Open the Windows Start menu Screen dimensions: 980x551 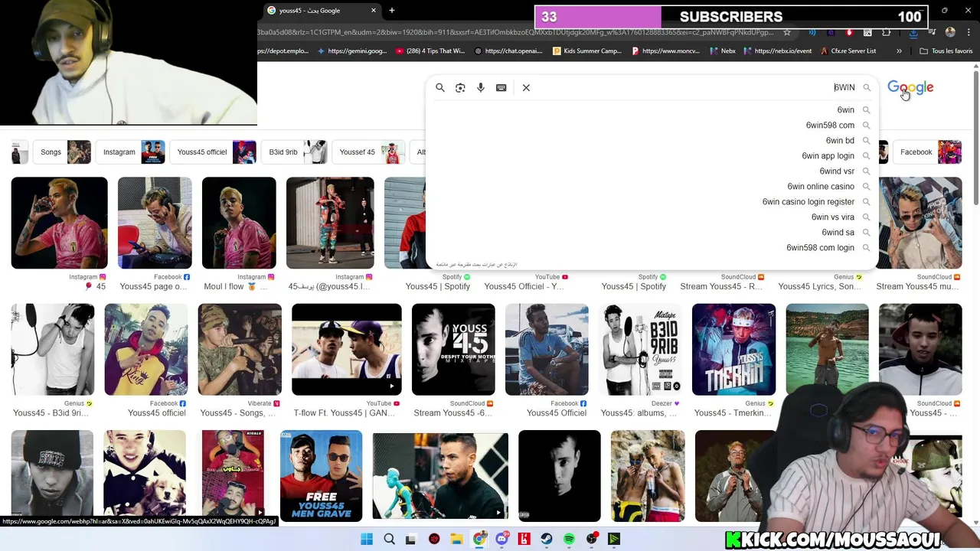367,540
